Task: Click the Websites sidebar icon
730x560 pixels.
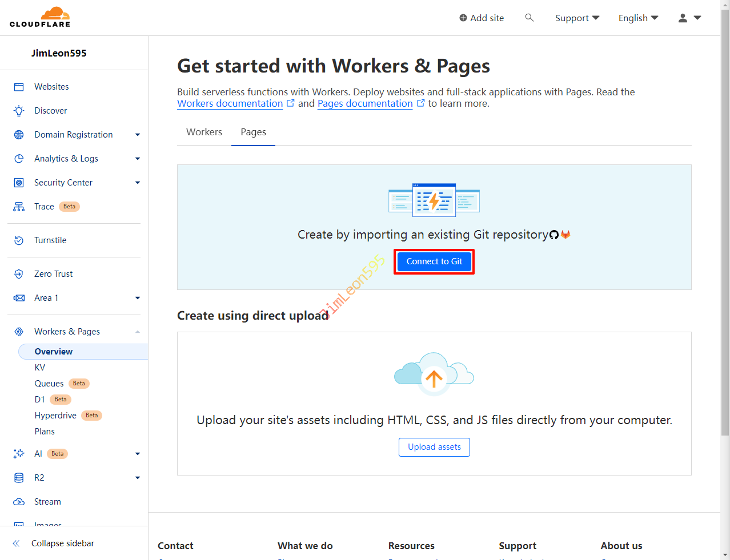Action: [19, 87]
